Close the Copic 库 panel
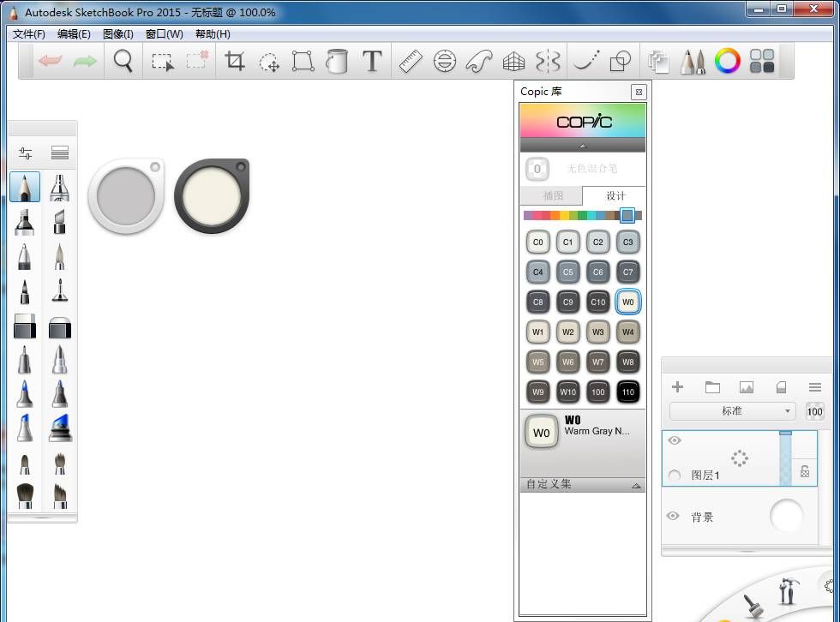 (x=639, y=92)
